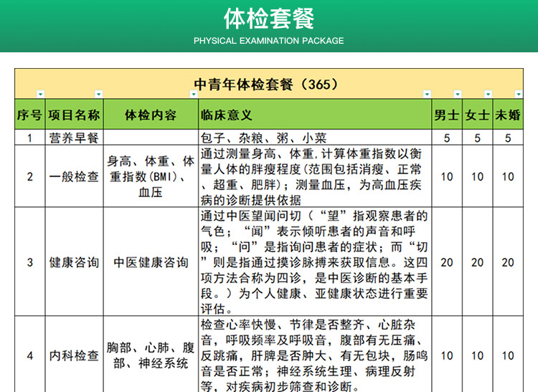Select the 中青年体检套餐 (365) title cell
This screenshot has height=392, width=538.
click(x=265, y=84)
